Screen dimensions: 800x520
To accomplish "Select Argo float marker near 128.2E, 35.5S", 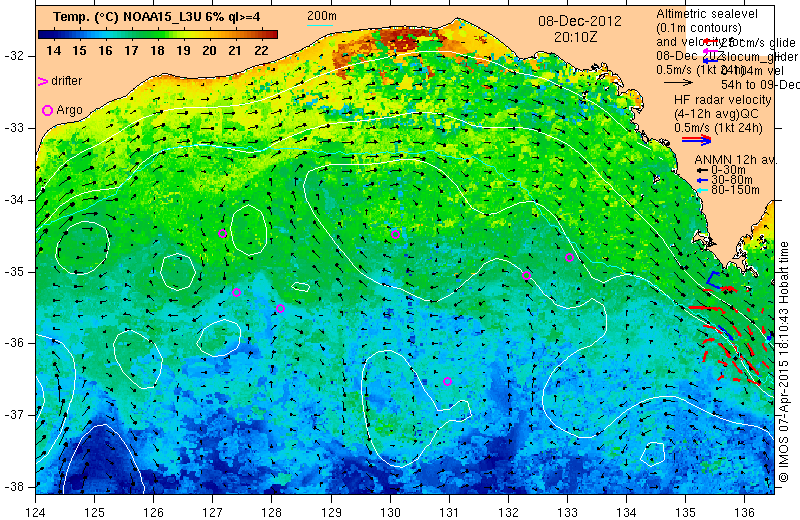I will (x=280, y=309).
